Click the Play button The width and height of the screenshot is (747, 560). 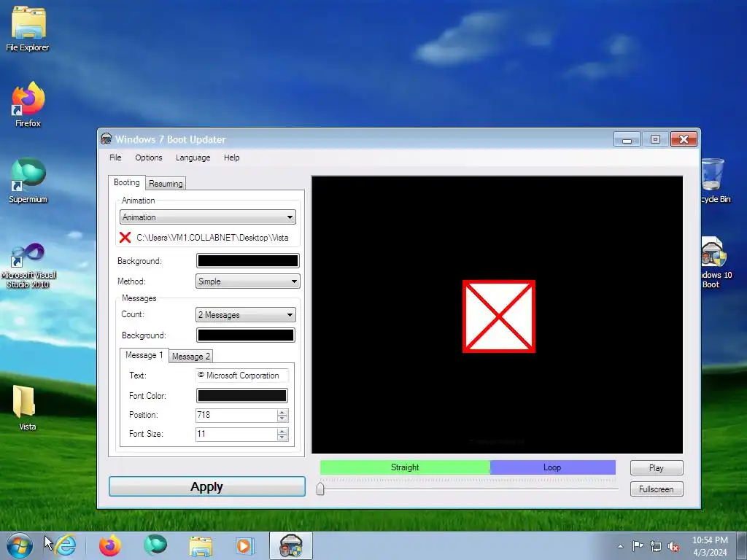(x=656, y=468)
